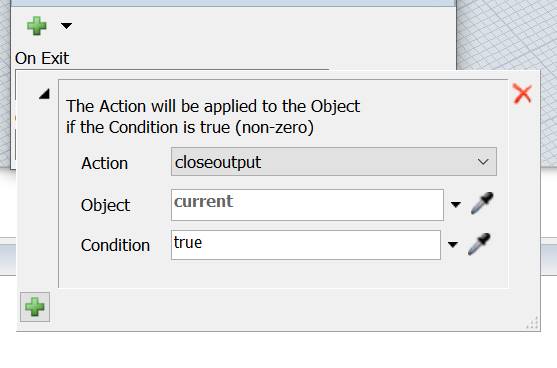Pick the Condition sampler eyedropper icon
The width and height of the screenshot is (557, 368).
click(x=479, y=244)
